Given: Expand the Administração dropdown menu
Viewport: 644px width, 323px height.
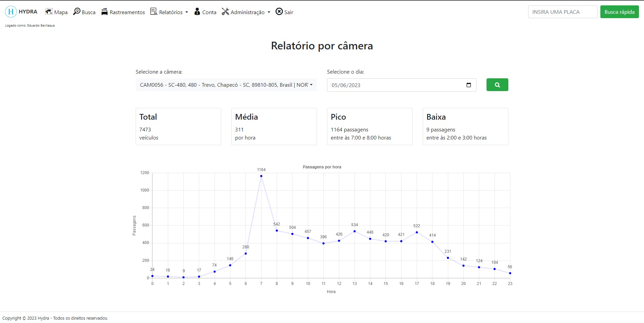Looking at the screenshot, I should pos(246,12).
